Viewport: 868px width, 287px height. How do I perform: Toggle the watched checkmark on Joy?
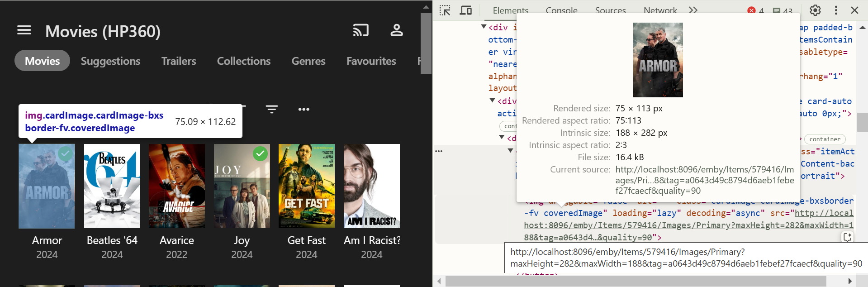tap(260, 154)
